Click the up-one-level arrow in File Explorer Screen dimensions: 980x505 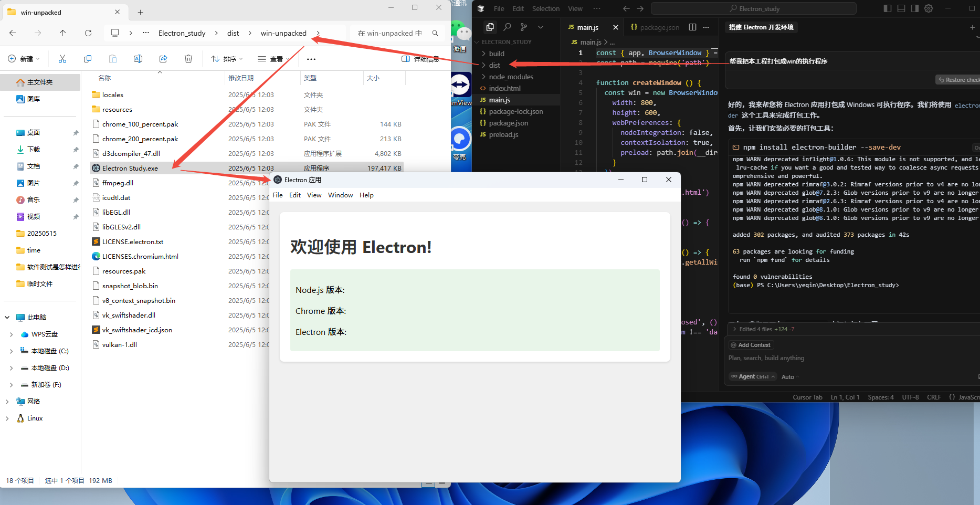63,33
